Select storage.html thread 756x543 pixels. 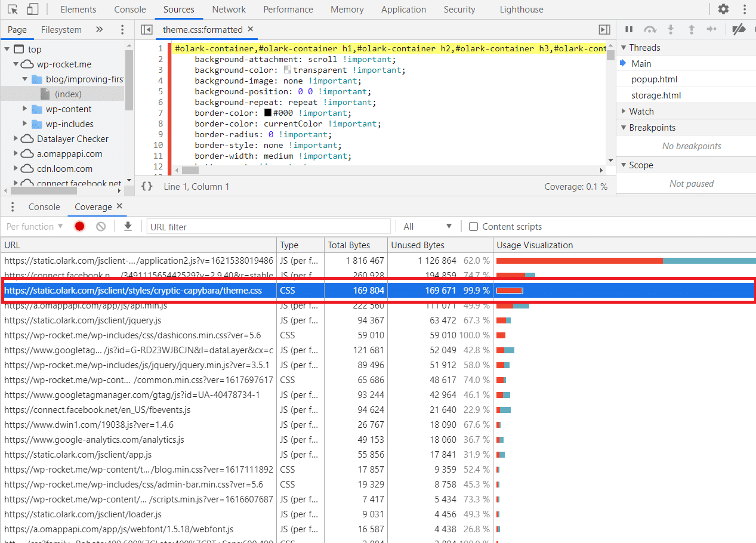pos(656,95)
